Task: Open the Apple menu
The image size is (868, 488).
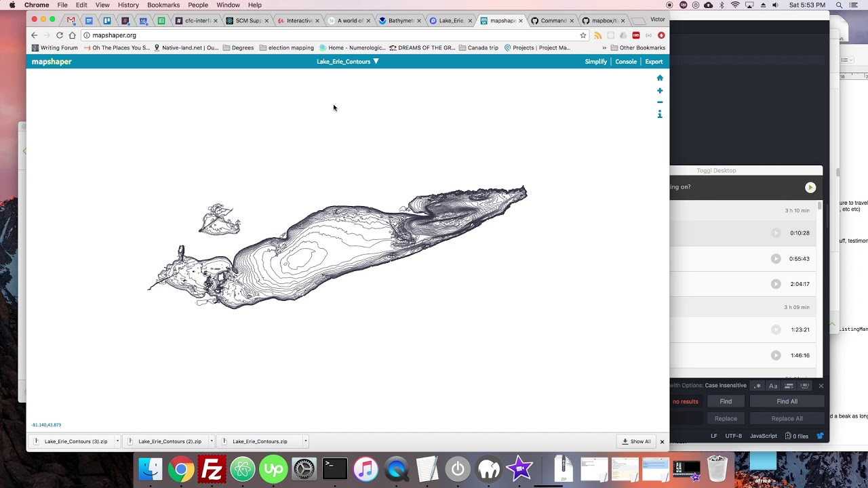Action: tap(12, 5)
